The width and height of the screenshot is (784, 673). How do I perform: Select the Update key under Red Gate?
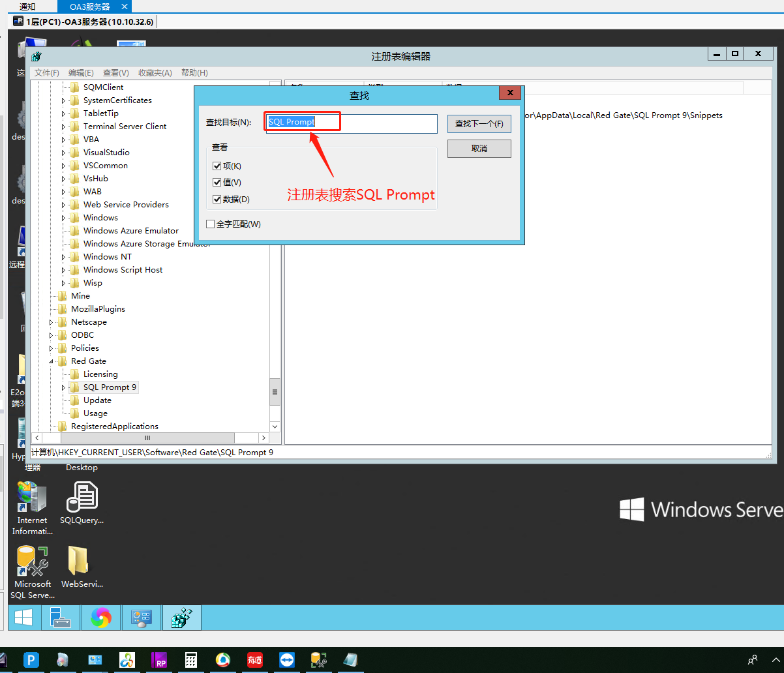[x=97, y=400]
